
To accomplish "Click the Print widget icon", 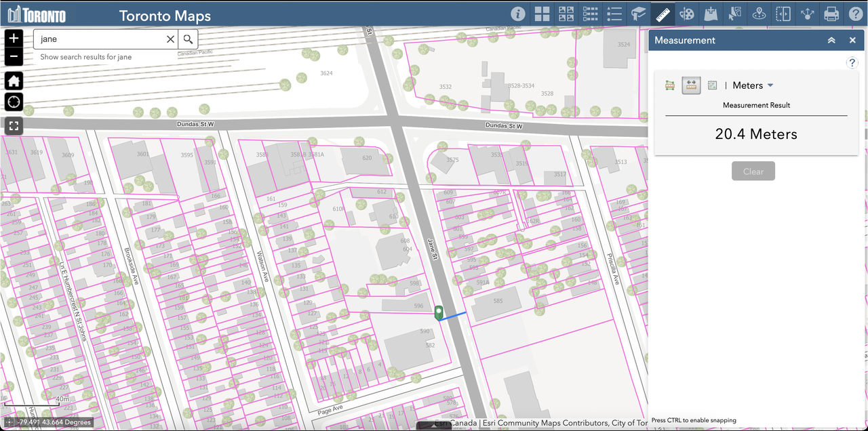I will [831, 14].
